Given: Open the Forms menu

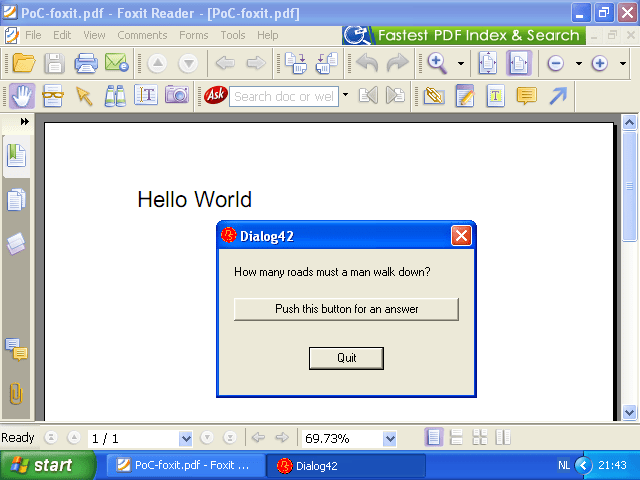Looking at the screenshot, I should [194, 35].
